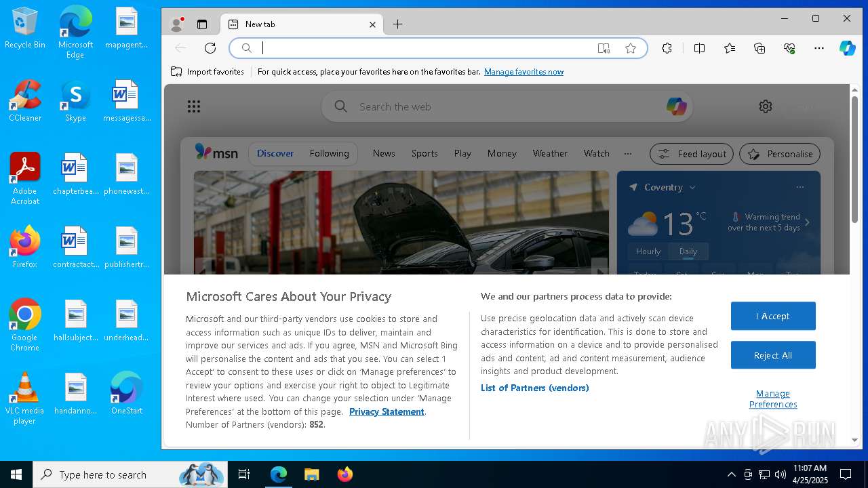This screenshot has height=488, width=868.
Task: Open the Windows Start menu
Action: point(16,474)
